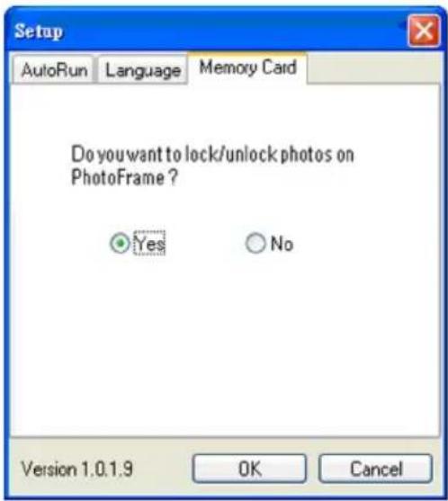
Task: Open the Language tab
Action: [x=142, y=69]
